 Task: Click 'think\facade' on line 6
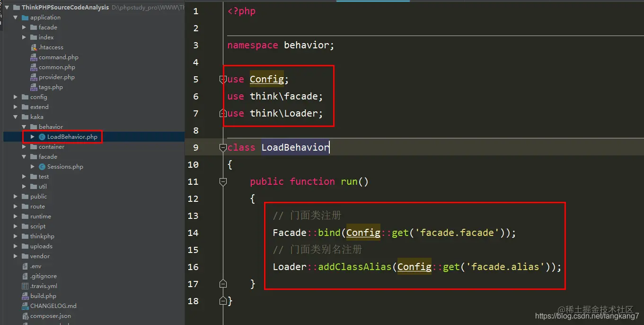coord(284,97)
